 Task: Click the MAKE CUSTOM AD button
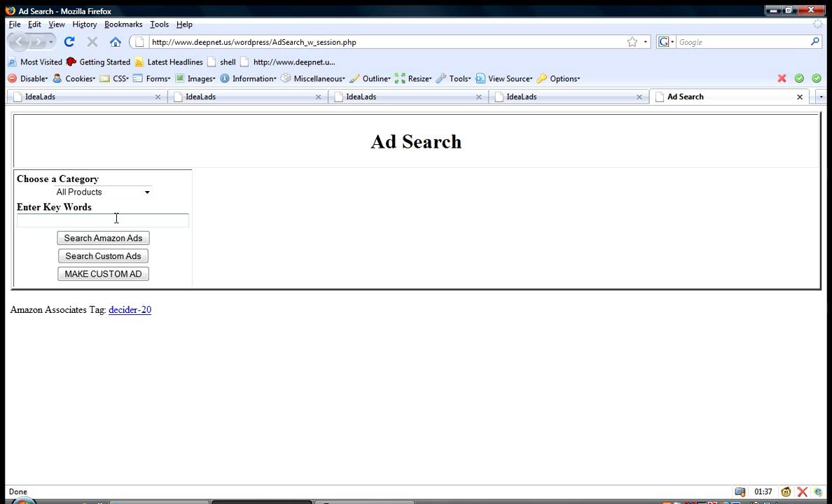click(x=103, y=274)
